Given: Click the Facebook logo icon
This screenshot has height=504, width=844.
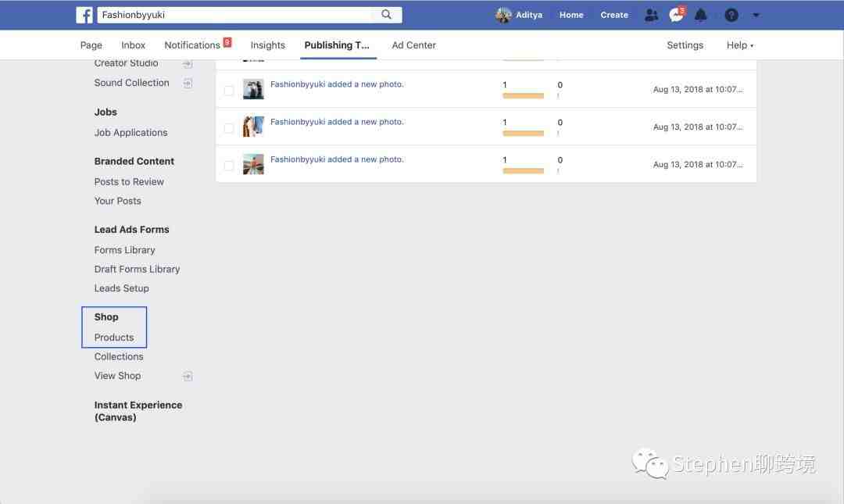Looking at the screenshot, I should pos(84,15).
